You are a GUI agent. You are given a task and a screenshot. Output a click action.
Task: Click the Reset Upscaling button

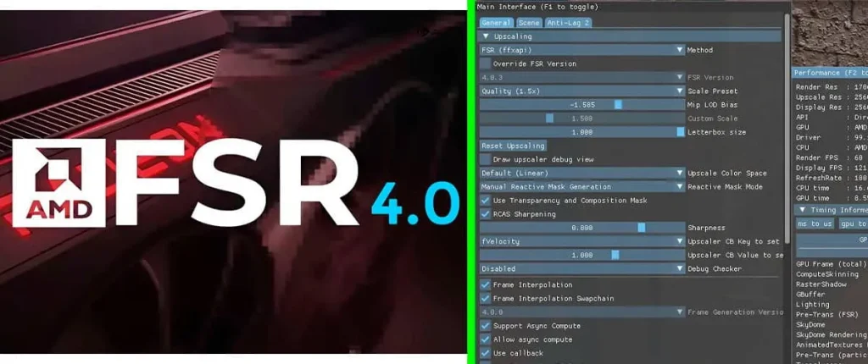(x=513, y=146)
